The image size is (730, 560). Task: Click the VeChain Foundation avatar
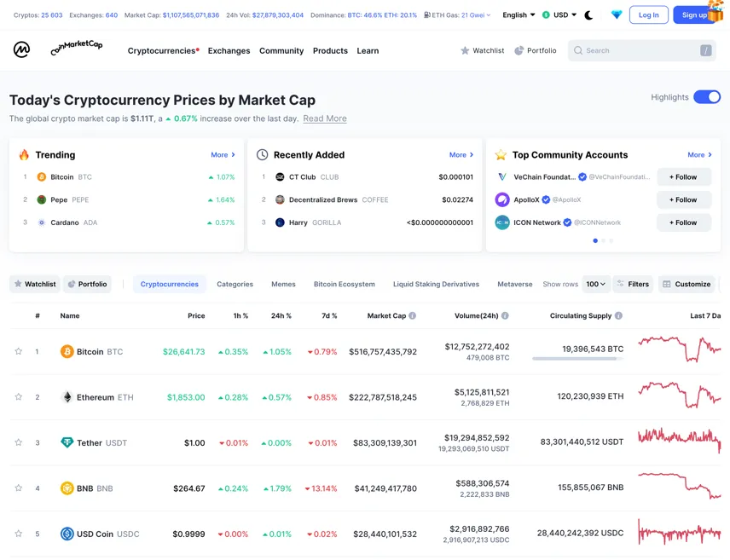(x=502, y=177)
